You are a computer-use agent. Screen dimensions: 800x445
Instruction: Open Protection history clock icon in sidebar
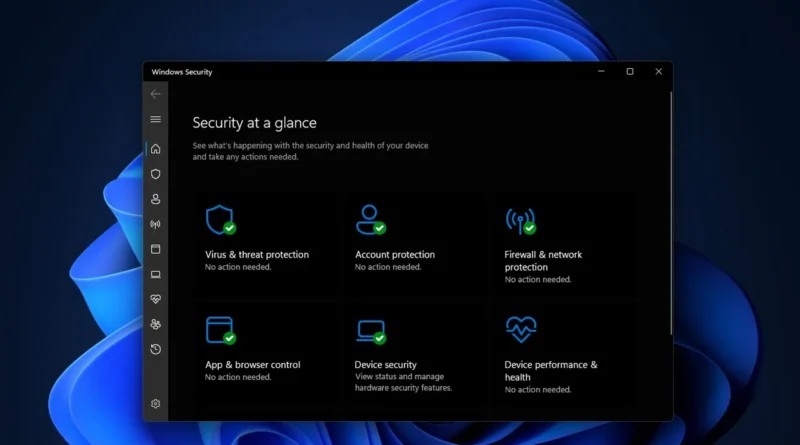point(156,349)
